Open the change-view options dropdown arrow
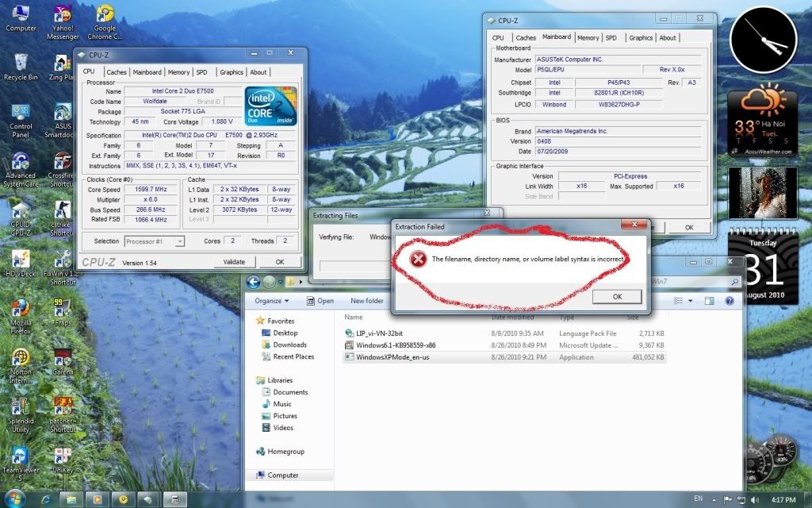 tap(691, 301)
